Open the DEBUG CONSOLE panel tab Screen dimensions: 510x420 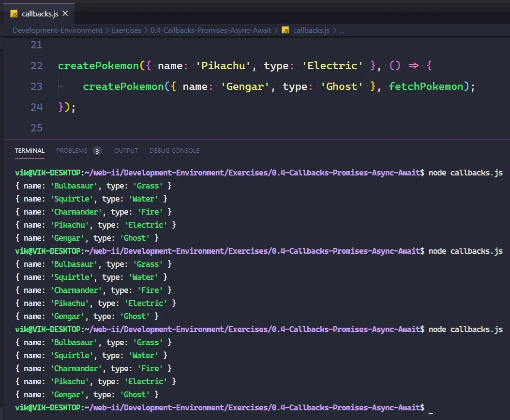tap(174, 151)
